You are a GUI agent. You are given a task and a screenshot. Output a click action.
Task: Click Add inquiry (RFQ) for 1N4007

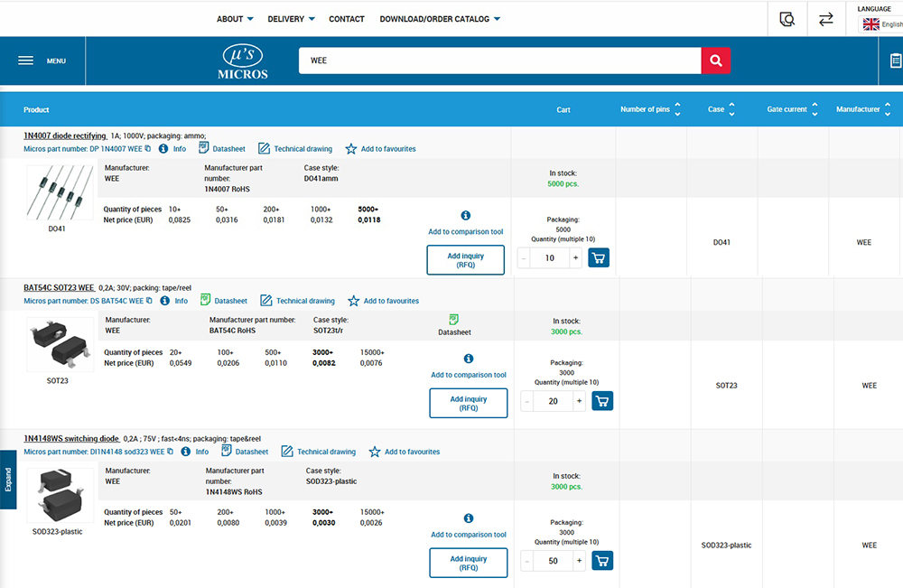pos(465,260)
